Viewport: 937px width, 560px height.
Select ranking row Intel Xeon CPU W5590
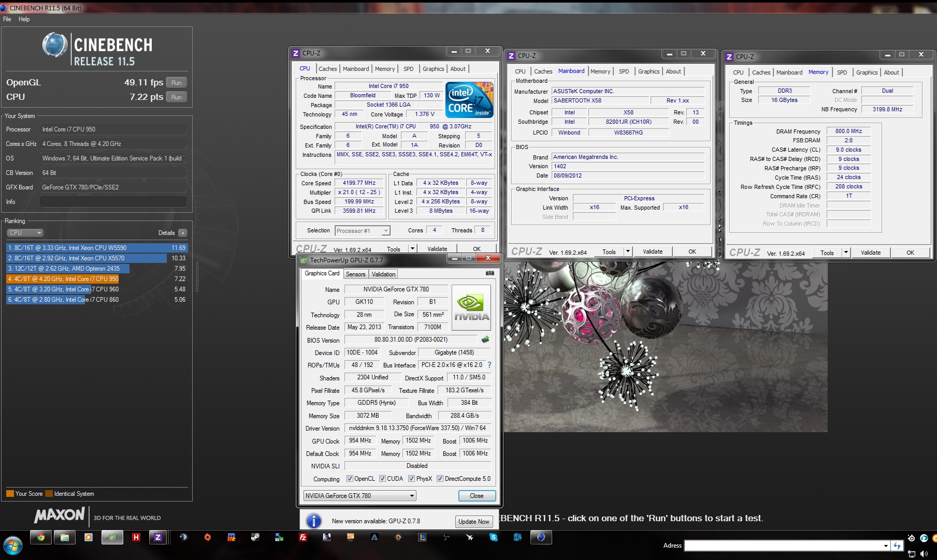point(97,248)
